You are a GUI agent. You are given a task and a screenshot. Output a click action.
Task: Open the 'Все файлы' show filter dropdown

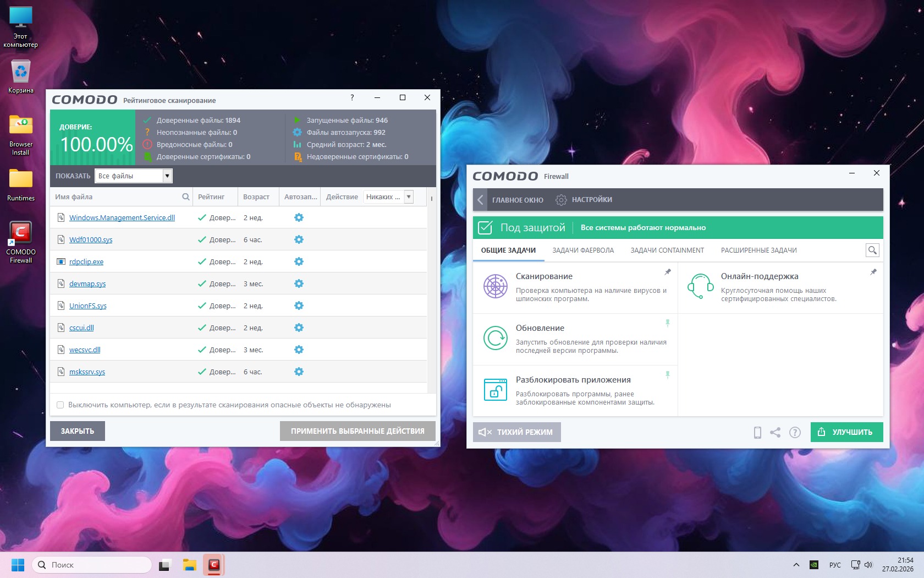tap(167, 176)
